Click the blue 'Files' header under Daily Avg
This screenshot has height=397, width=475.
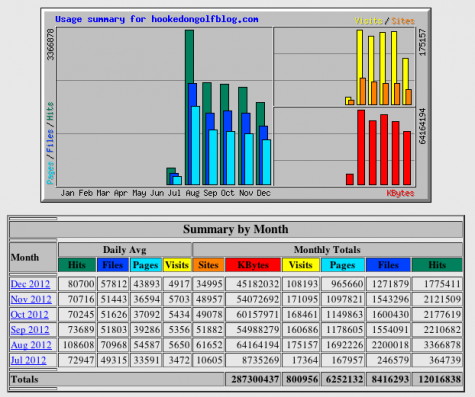[x=113, y=265]
